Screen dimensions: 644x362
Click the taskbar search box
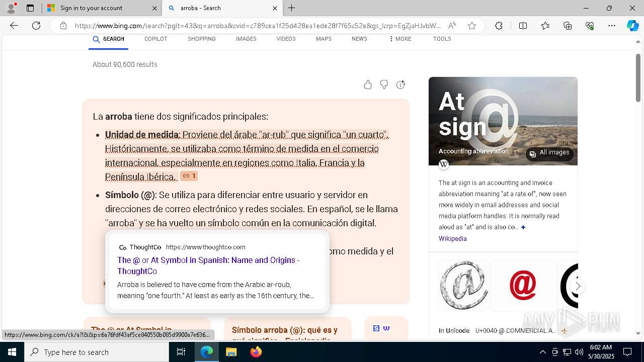pyautogui.click(x=97, y=352)
